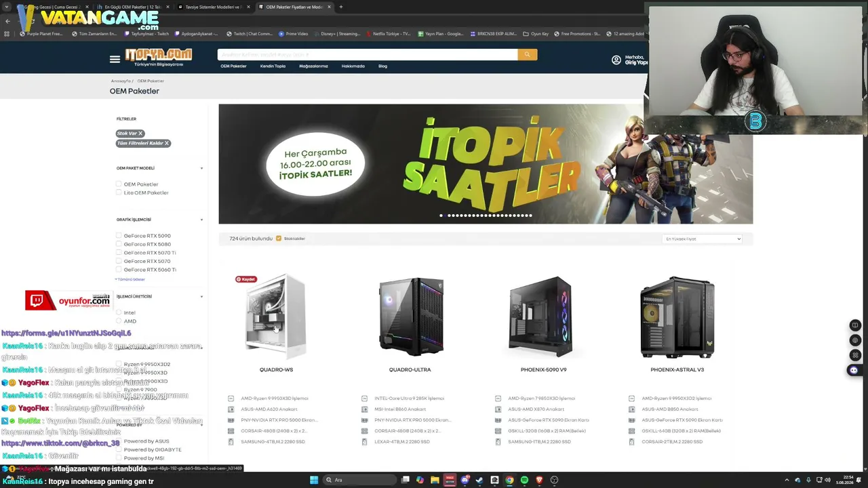Collapse the İşlemci Üreticisi filter section
868x488 pixels.
point(201,296)
